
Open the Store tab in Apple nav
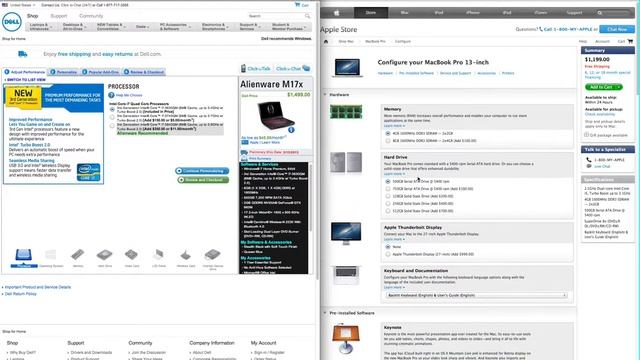pos(371,13)
